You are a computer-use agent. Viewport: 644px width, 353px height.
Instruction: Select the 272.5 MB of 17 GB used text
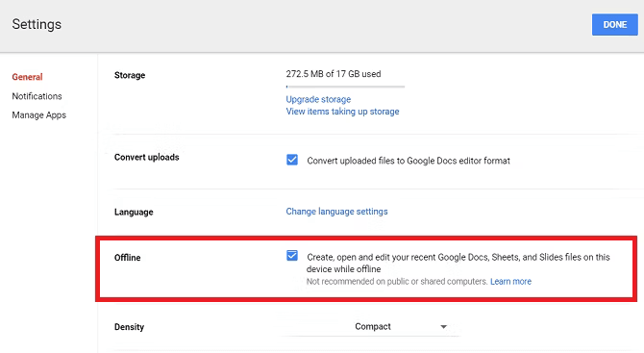coord(334,74)
